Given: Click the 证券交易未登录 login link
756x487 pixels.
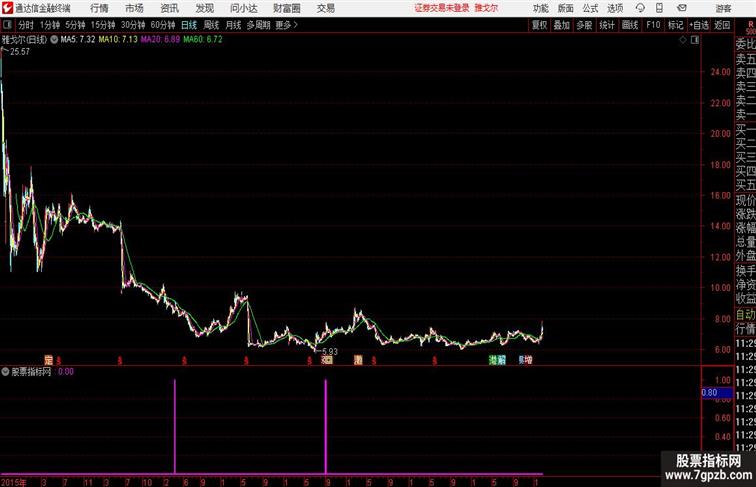Looking at the screenshot, I should click(442, 8).
